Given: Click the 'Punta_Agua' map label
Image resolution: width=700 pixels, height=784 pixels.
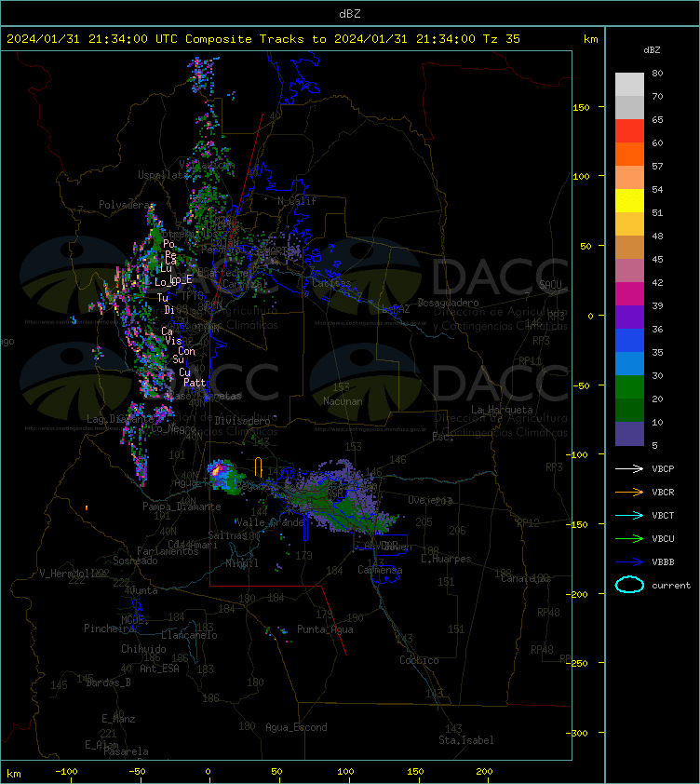Looking at the screenshot, I should (325, 629).
